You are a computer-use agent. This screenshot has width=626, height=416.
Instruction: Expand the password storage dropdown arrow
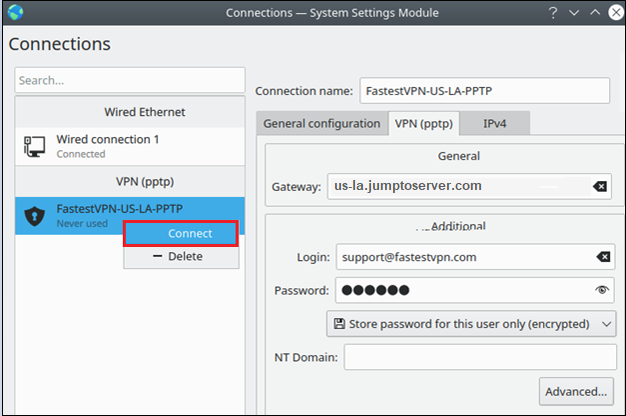[606, 324]
